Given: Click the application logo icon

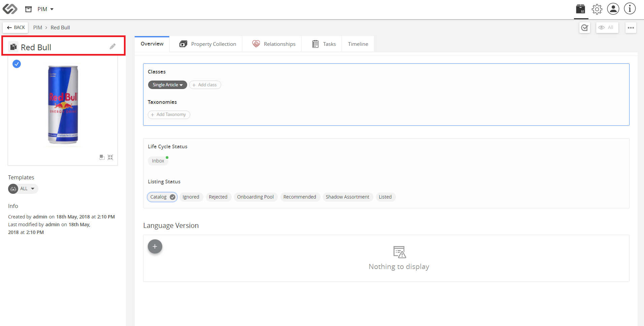Looking at the screenshot, I should 10,9.
